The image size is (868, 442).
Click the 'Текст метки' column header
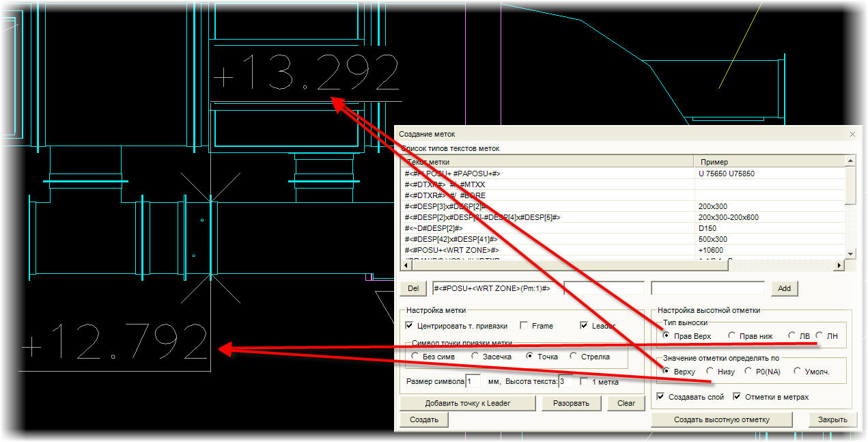point(548,162)
